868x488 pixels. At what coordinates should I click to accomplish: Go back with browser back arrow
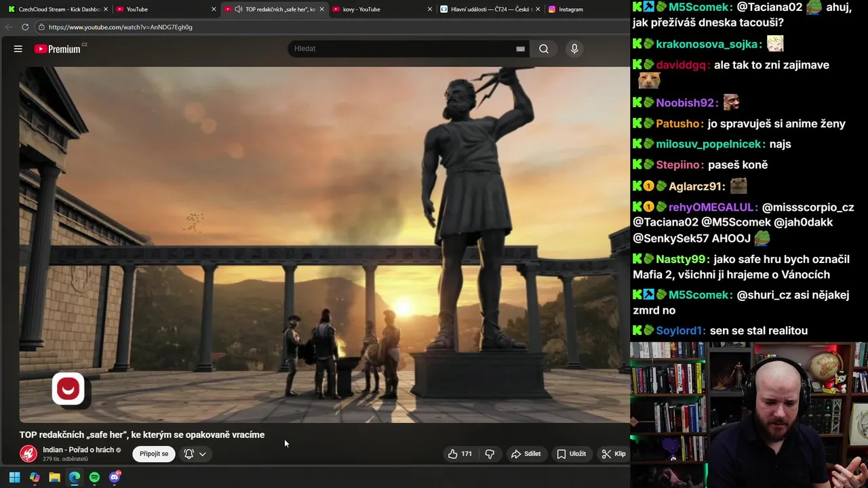pos(8,27)
